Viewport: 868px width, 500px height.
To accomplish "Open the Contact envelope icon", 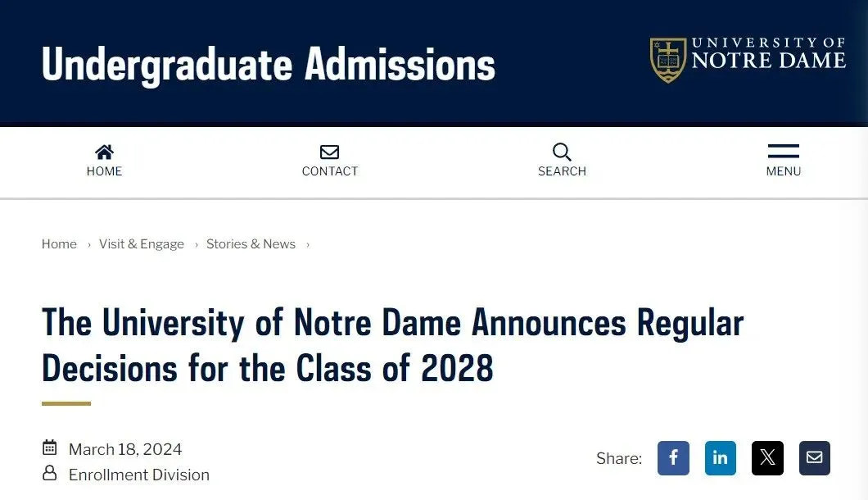I will pyautogui.click(x=329, y=152).
